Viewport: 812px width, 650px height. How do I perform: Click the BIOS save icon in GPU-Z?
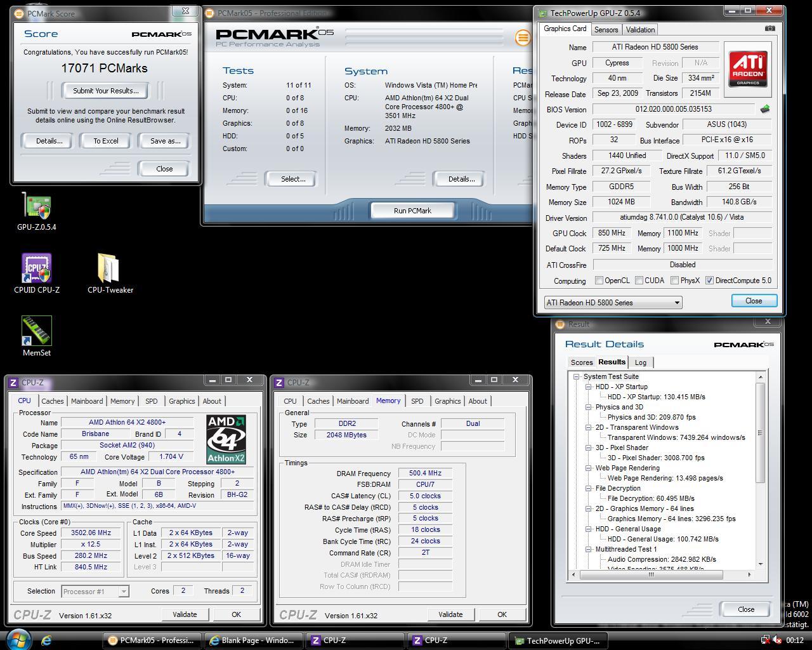765,109
